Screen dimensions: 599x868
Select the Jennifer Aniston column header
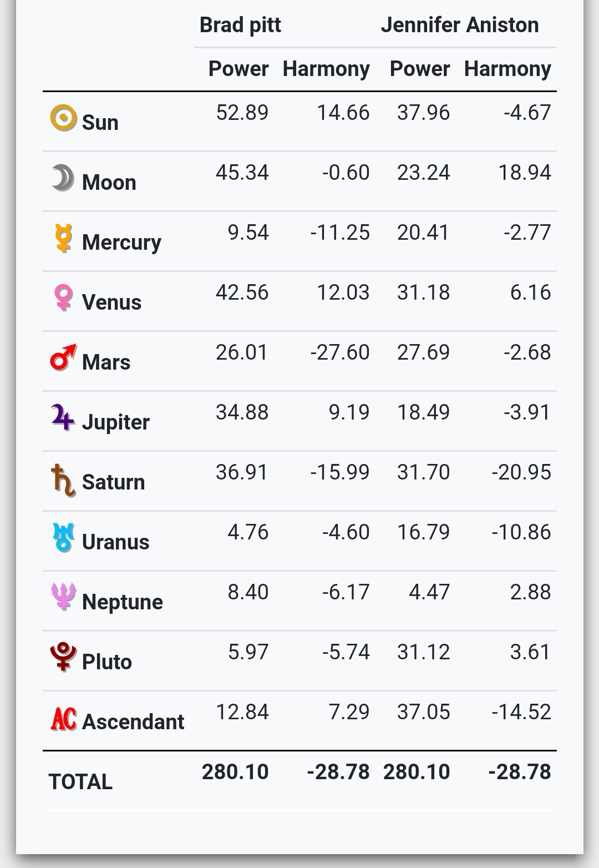460,25
